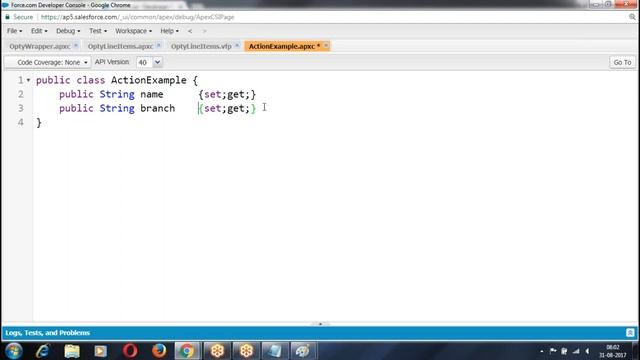The width and height of the screenshot is (640, 360).
Task: Open the Debug menu
Action: pos(68,31)
